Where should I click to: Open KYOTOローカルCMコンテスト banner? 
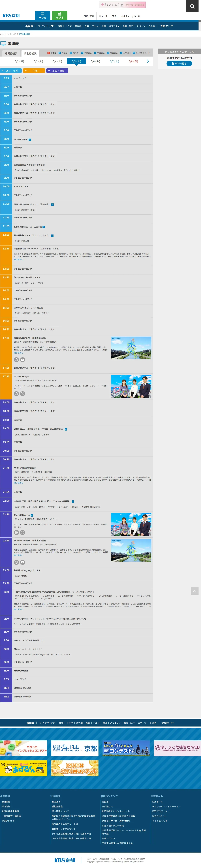click(x=75, y=768)
